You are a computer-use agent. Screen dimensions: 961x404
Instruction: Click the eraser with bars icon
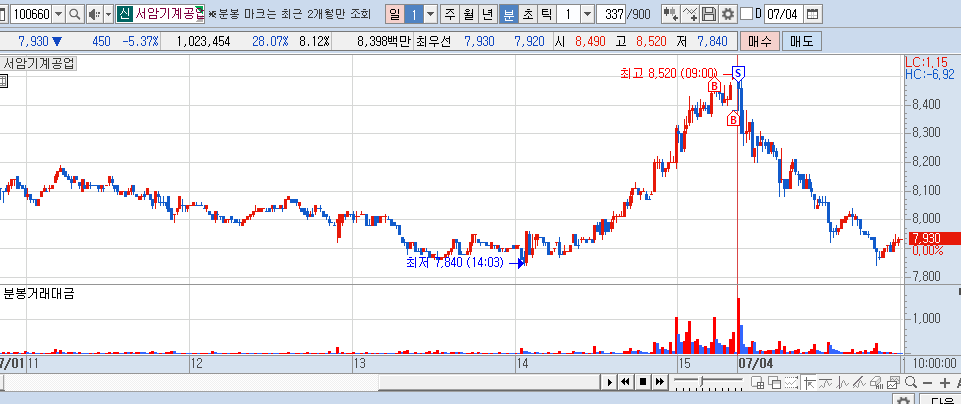tap(876, 383)
